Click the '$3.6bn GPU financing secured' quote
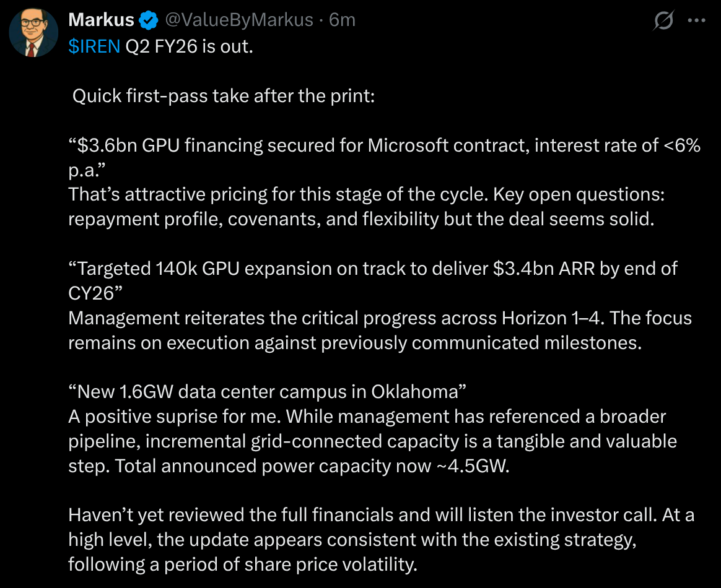721x588 pixels. 217,147
